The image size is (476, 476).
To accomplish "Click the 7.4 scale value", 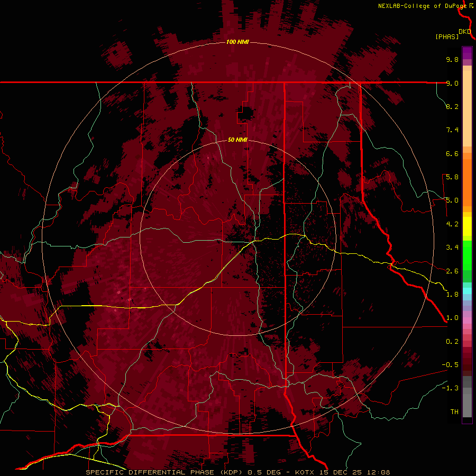I will click(x=452, y=130).
